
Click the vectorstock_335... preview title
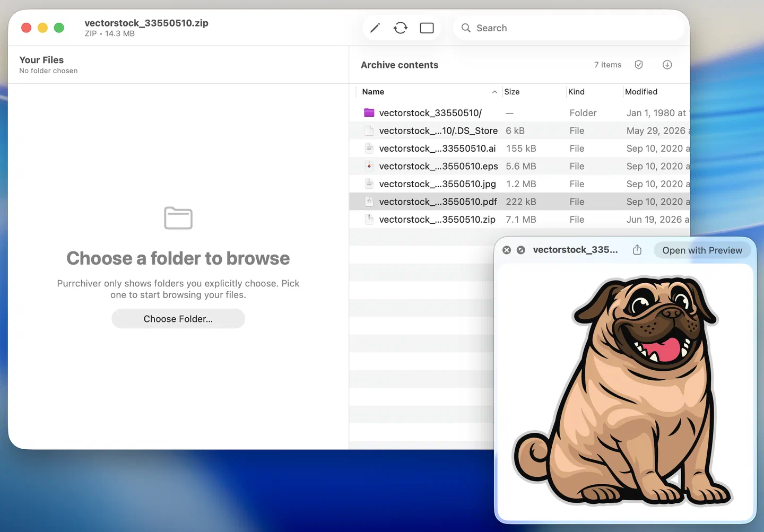(575, 250)
